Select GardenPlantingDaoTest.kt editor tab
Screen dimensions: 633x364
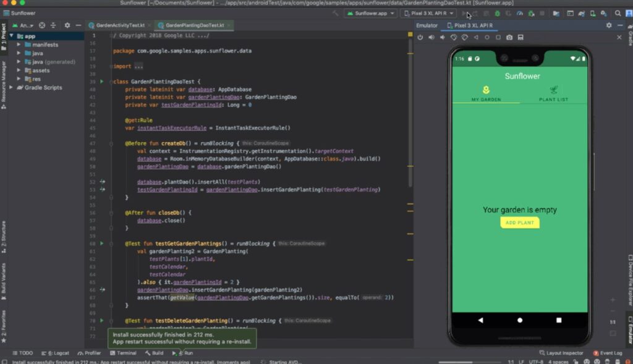click(x=195, y=25)
